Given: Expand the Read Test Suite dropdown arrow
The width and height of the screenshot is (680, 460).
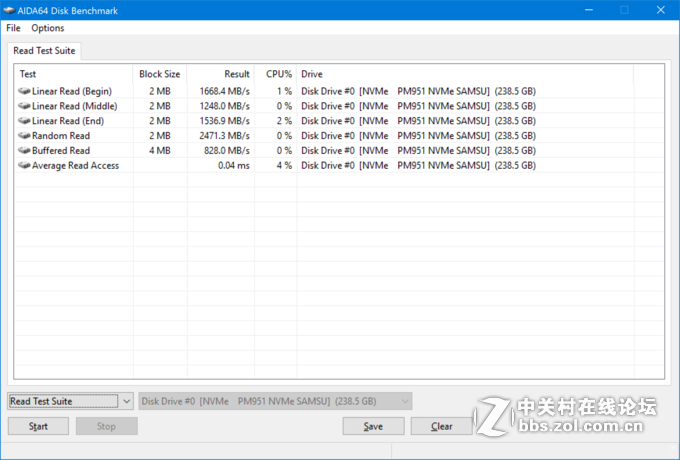Looking at the screenshot, I should click(x=126, y=401).
